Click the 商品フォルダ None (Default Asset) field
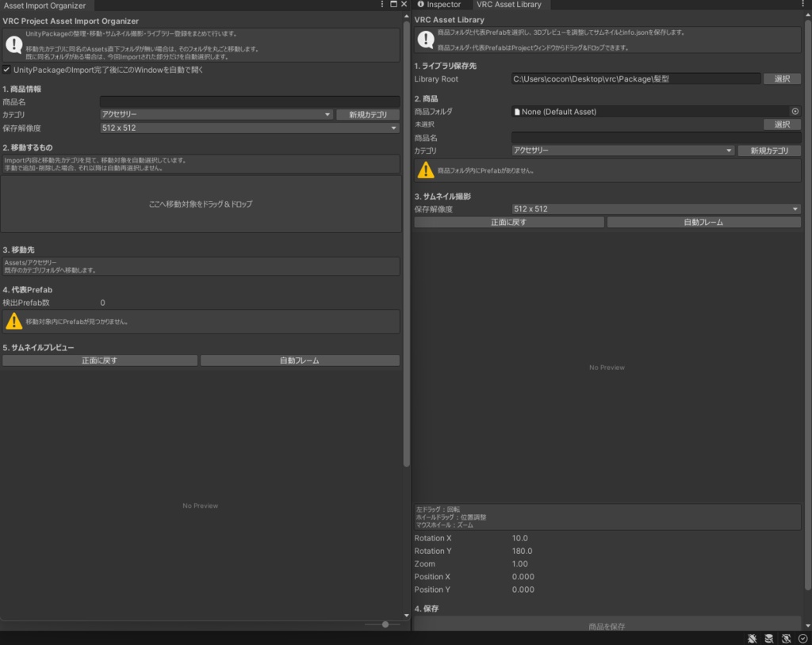The height and width of the screenshot is (645, 812). pos(650,111)
